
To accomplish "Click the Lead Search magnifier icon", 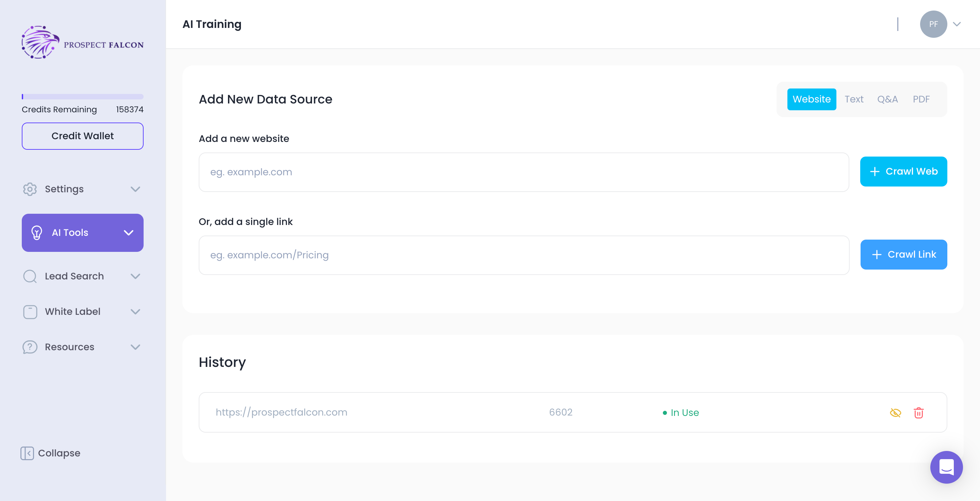I will [x=30, y=276].
